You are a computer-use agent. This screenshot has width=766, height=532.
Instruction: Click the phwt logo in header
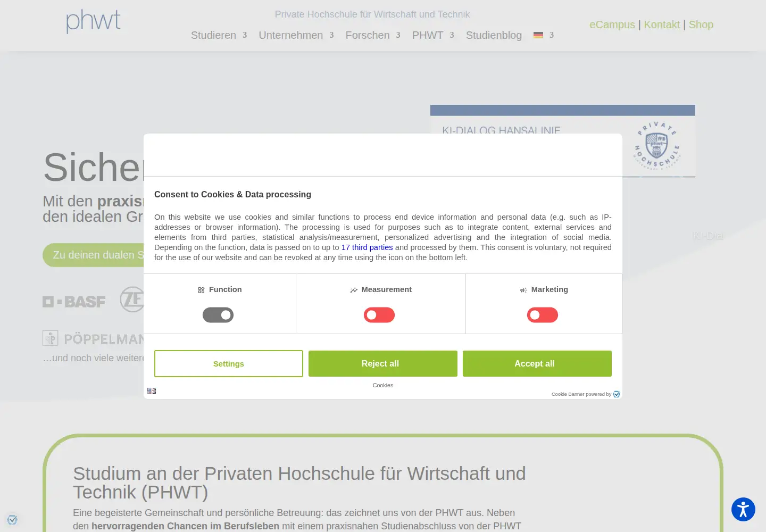point(94,21)
